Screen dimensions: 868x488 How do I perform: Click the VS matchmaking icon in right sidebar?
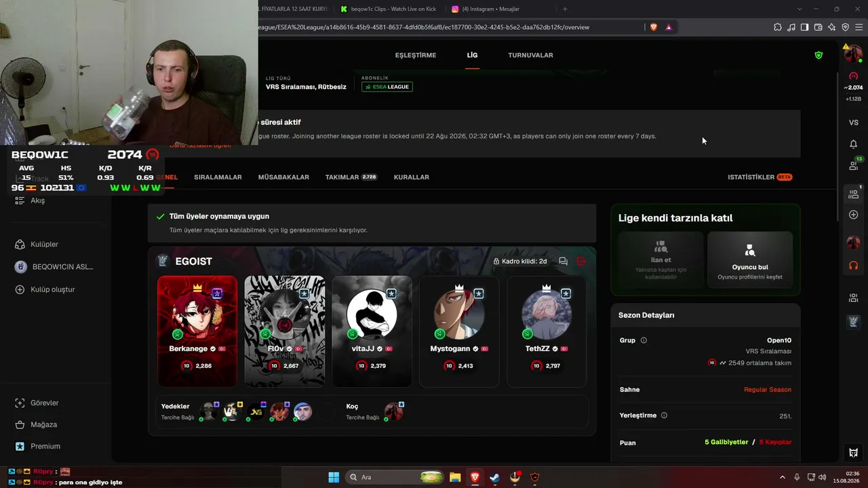pyautogui.click(x=854, y=123)
